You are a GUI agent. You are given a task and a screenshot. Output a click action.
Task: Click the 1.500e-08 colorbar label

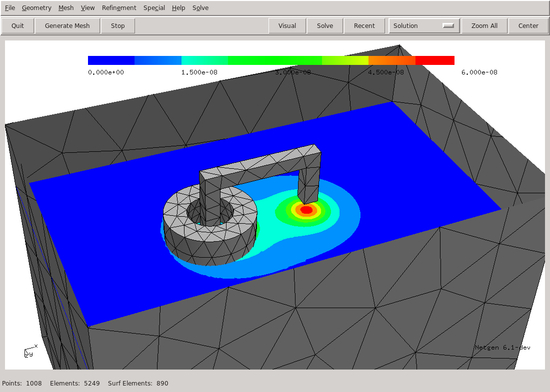[199, 72]
